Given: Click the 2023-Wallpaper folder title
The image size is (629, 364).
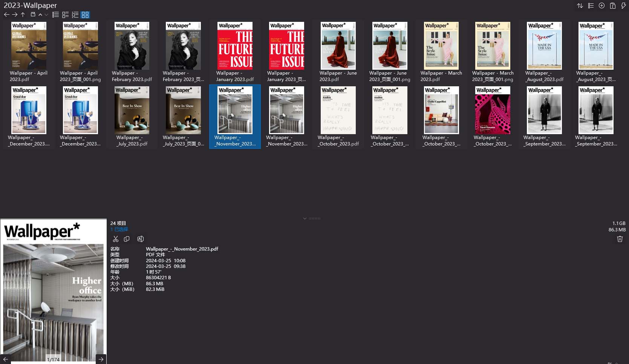Looking at the screenshot, I should coord(30,5).
